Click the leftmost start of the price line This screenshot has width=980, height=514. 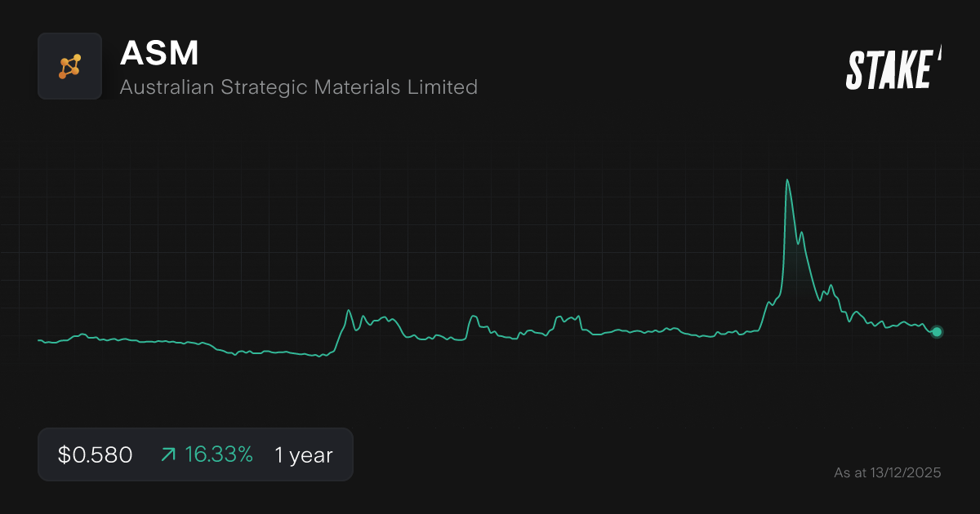(39, 340)
